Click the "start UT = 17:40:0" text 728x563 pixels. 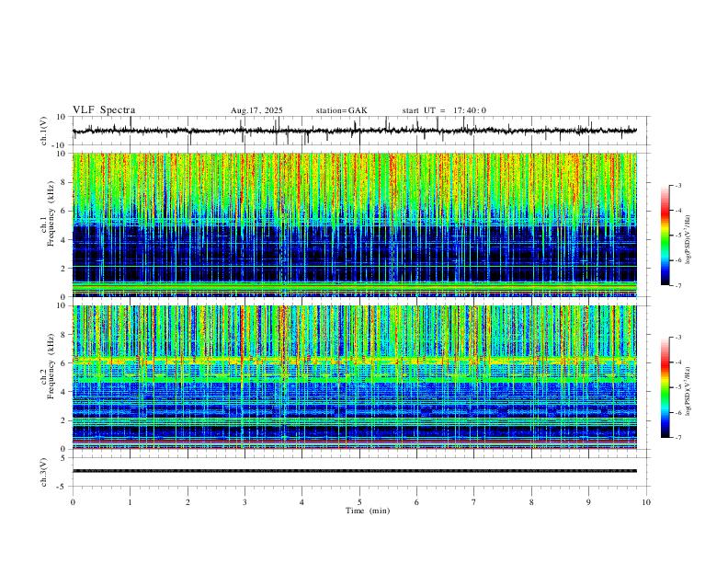(444, 110)
